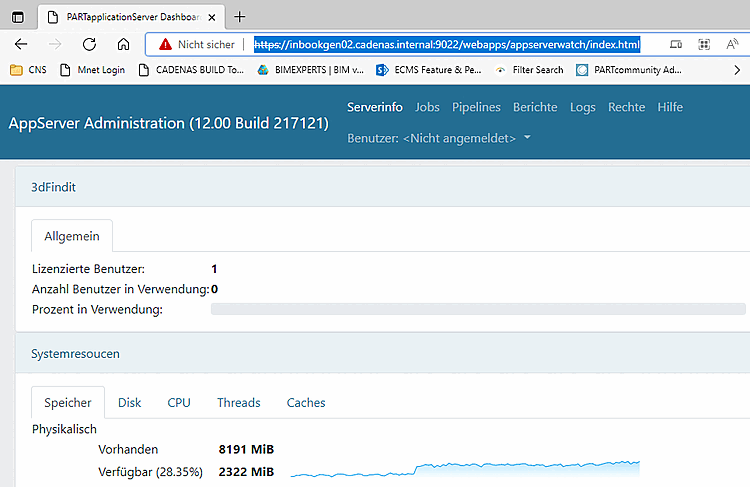Screen dimensions: 750x487
Task: Reload the page with refresh icon
Action: pos(89,44)
